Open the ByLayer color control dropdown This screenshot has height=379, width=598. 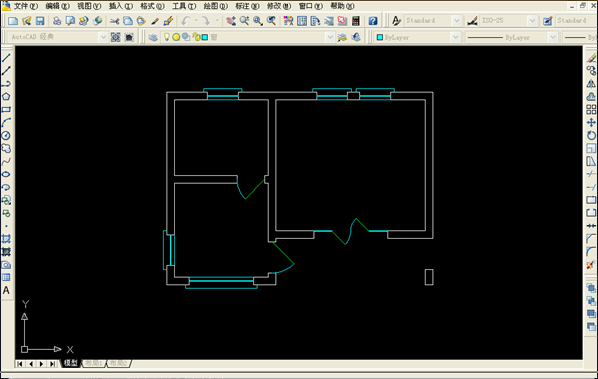[x=455, y=37]
